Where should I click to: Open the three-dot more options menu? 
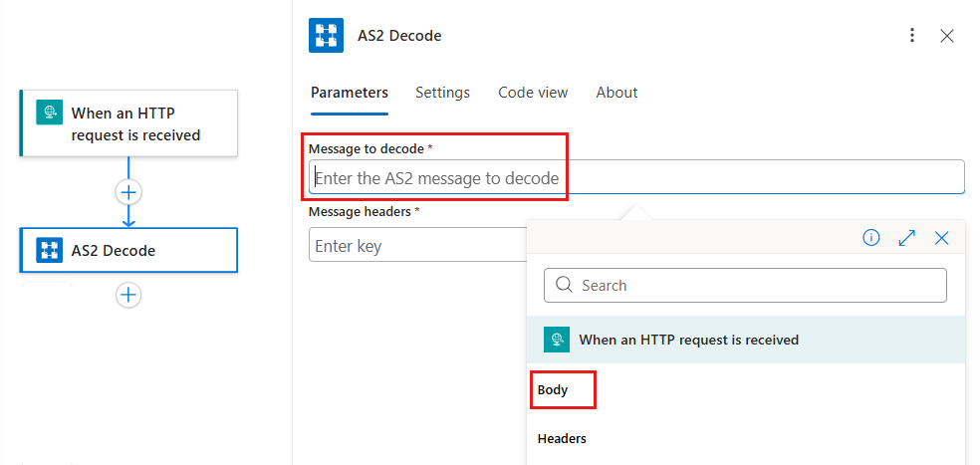pyautogui.click(x=912, y=36)
